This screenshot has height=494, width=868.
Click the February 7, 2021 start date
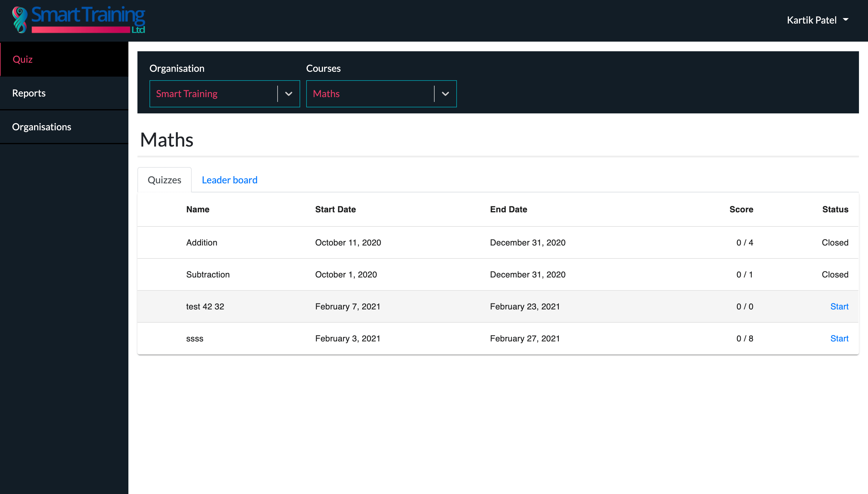pyautogui.click(x=348, y=306)
